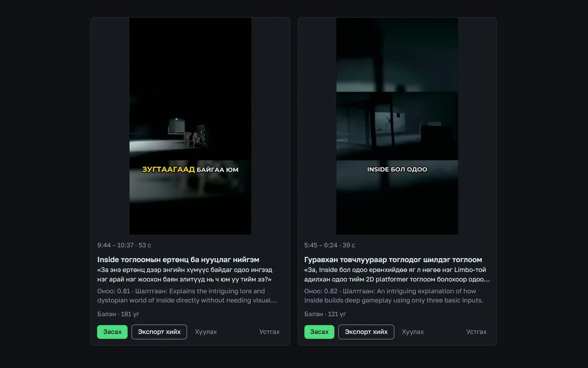Image resolution: width=588 pixels, height=368 pixels.
Task: Click the transcript quote starting «За, Inside бол одоо
Action: point(397,275)
